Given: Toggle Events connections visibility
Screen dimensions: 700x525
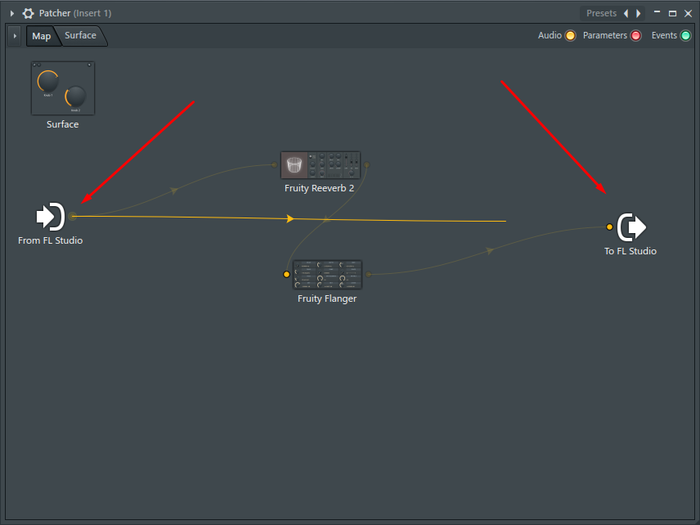Looking at the screenshot, I should click(x=686, y=36).
